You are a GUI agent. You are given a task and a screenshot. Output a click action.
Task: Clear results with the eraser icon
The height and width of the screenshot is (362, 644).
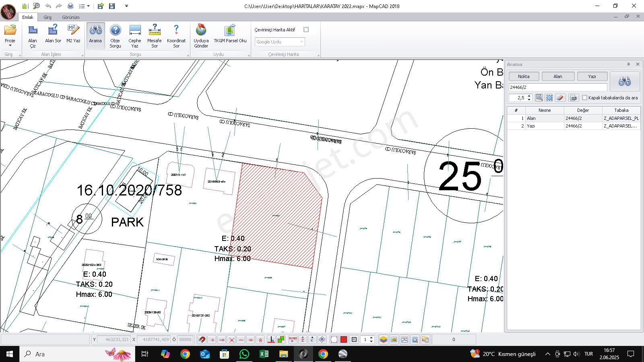coord(560,98)
